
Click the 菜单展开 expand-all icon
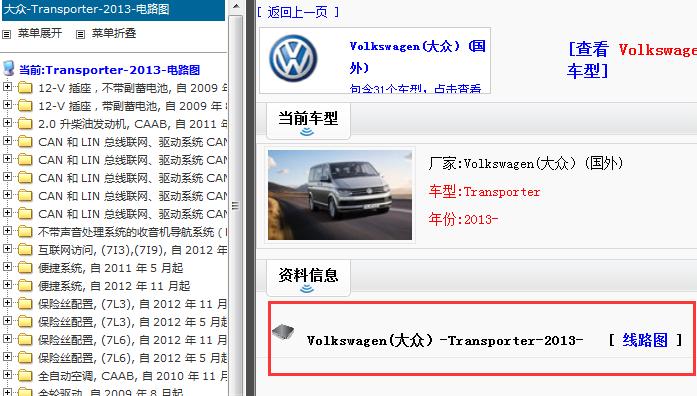point(7,34)
